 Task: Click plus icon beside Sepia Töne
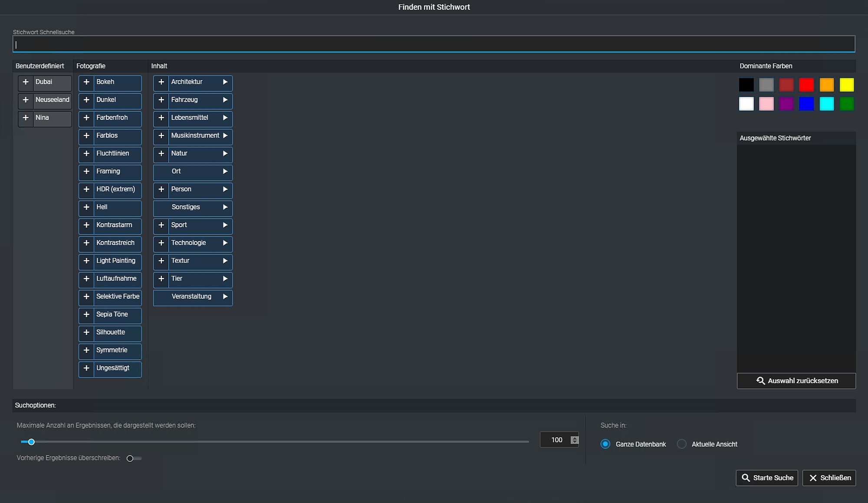86,314
